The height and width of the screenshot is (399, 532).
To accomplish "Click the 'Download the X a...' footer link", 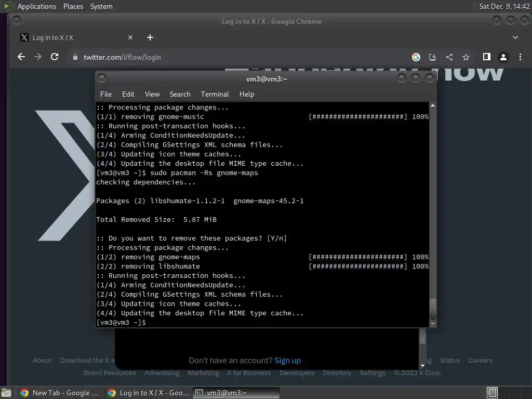I will [87, 361].
